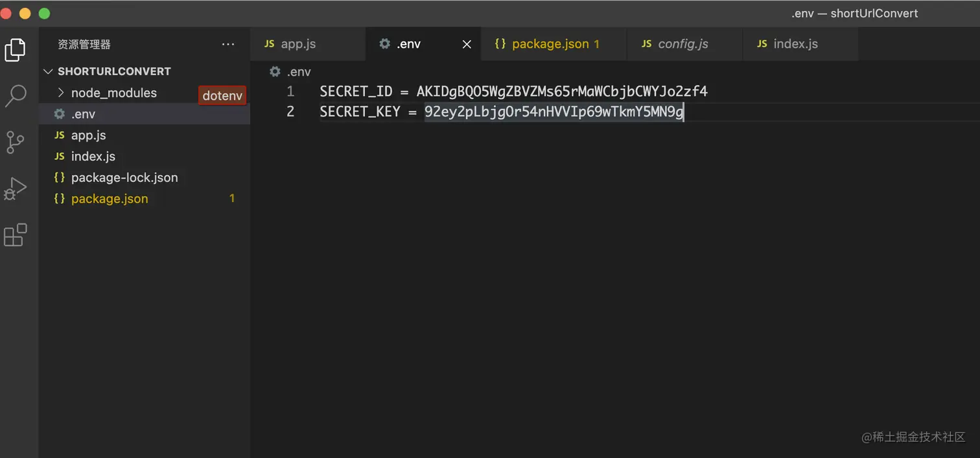Viewport: 980px width, 458px height.
Task: Switch to the index.js tab
Action: 795,44
